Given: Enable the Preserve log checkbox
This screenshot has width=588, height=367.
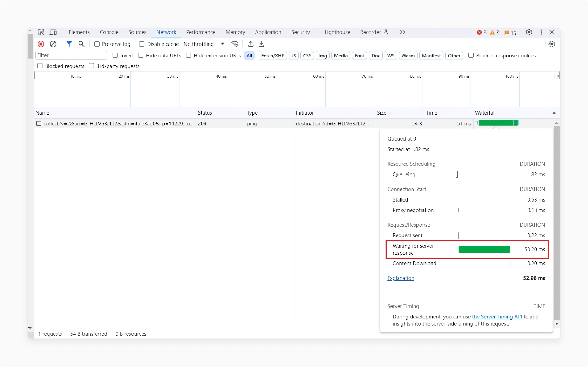Looking at the screenshot, I should pos(97,44).
